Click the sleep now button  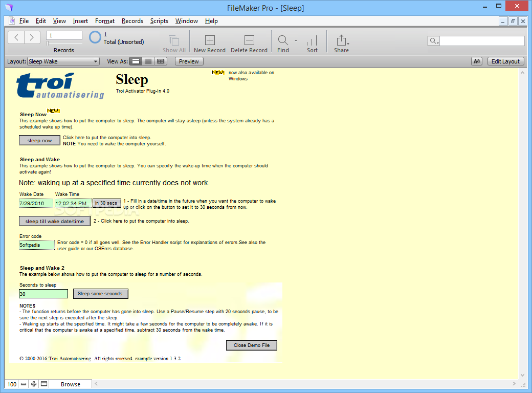(40, 140)
